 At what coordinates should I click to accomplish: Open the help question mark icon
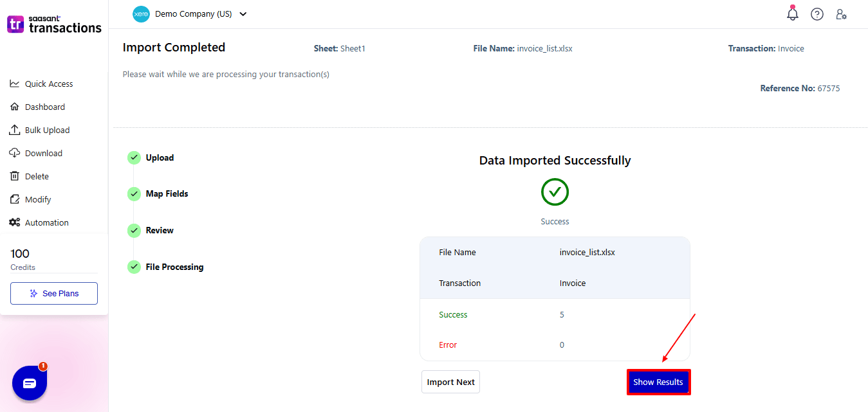[x=817, y=14]
